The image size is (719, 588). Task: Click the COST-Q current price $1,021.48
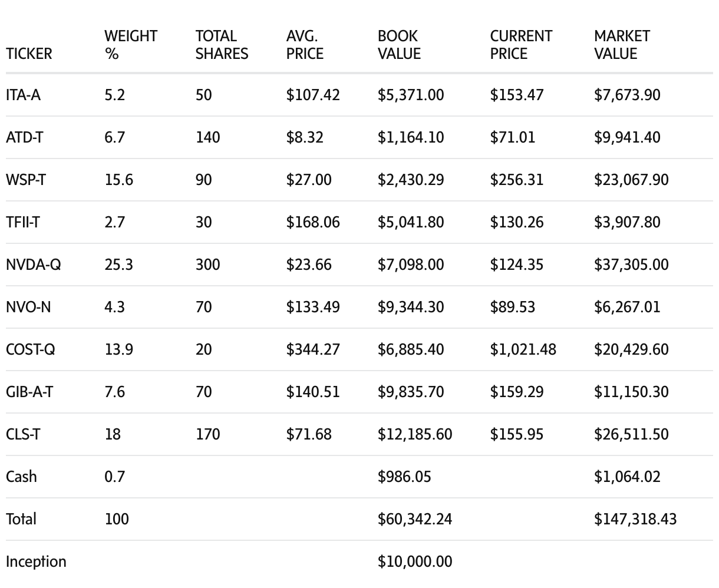point(523,349)
